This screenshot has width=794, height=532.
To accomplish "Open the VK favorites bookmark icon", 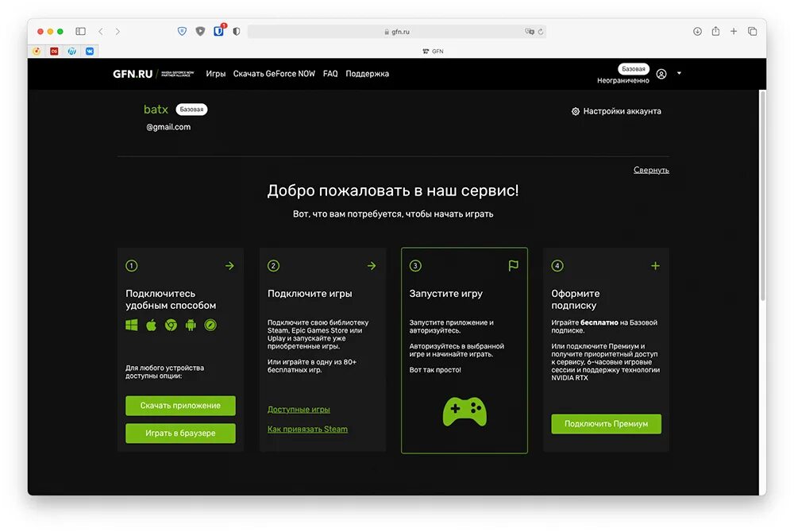I will pos(90,51).
